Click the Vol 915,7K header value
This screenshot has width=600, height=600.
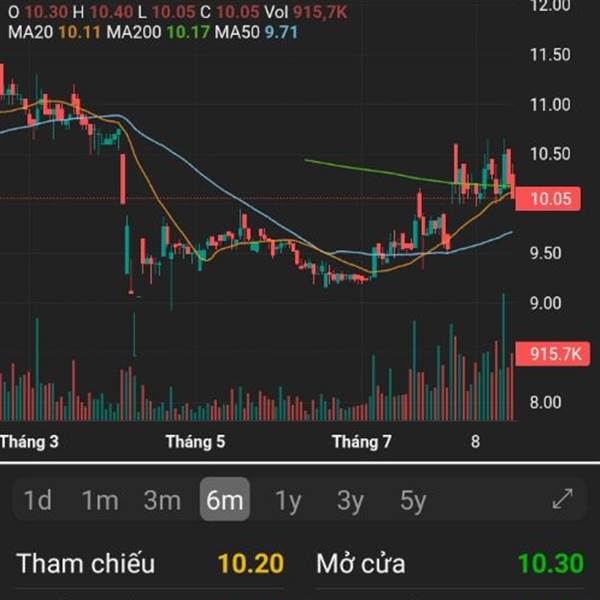(306, 12)
